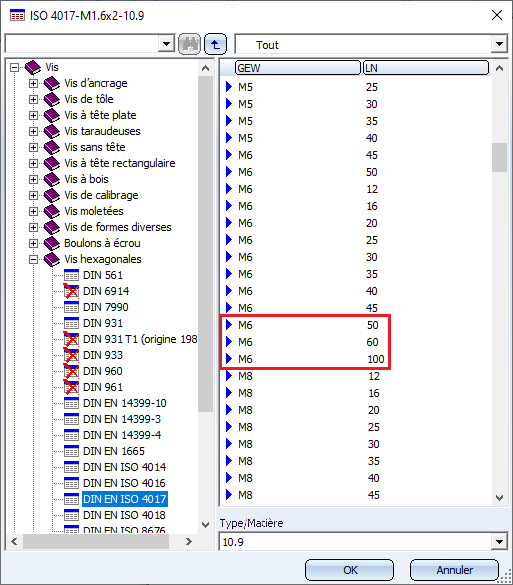The width and height of the screenshot is (513, 585).
Task: Click the Vis hexagonales book icon
Action: coord(51,260)
